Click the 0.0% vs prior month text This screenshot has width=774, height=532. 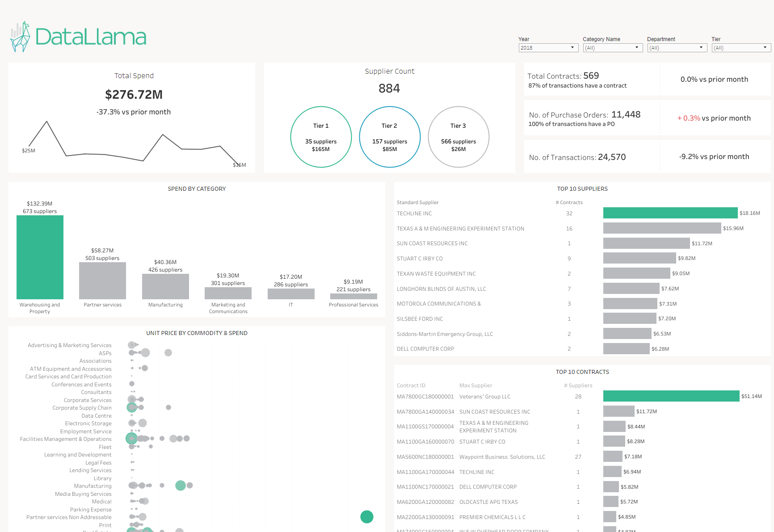click(x=714, y=79)
